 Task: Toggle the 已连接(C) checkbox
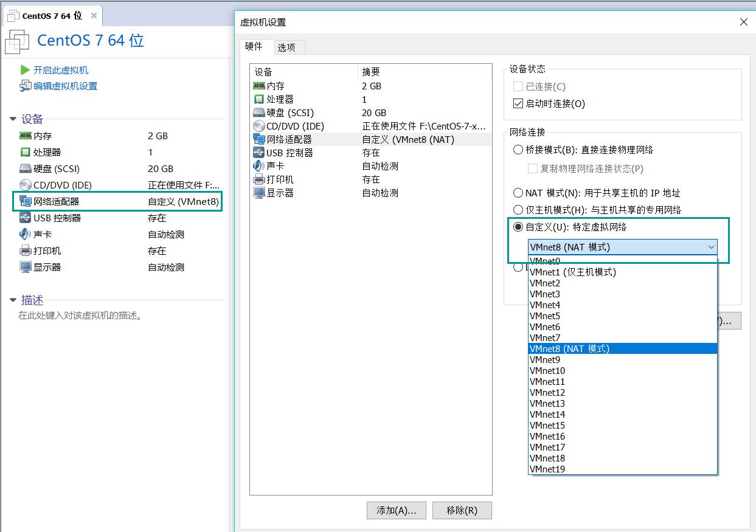pos(518,87)
